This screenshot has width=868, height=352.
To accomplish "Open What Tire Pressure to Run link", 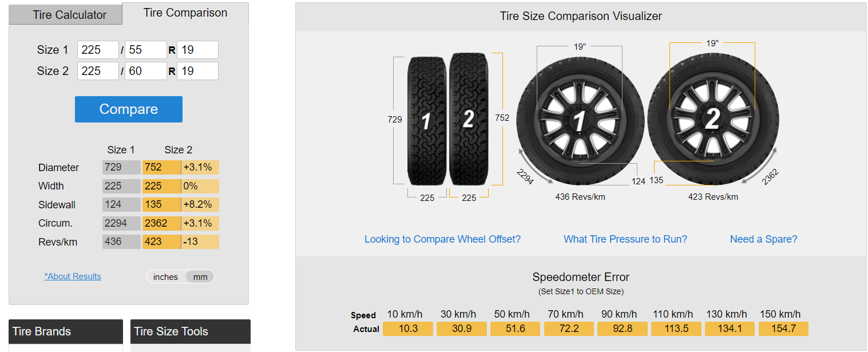I will [x=625, y=239].
